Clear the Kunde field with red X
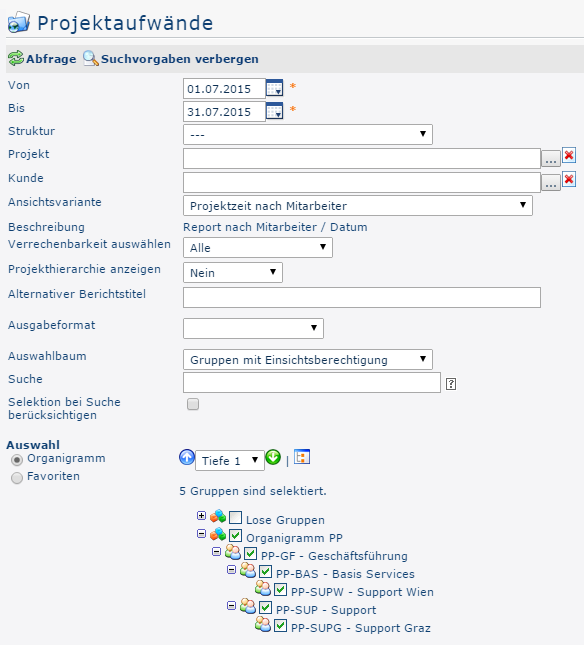This screenshot has width=584, height=645. point(569,179)
